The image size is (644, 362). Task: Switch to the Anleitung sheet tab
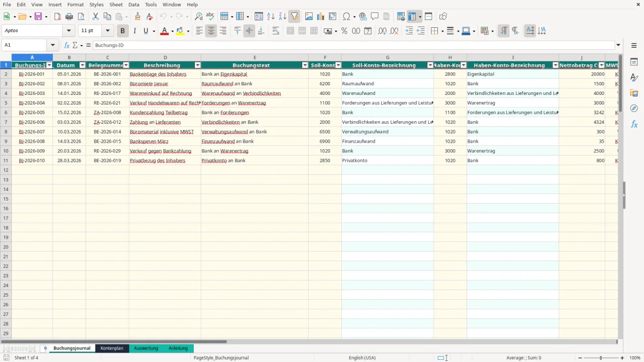click(x=178, y=349)
